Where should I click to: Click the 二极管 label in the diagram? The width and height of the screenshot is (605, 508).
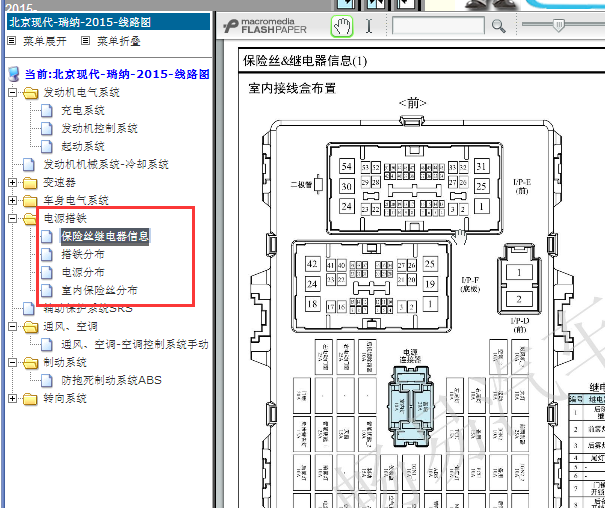click(x=301, y=184)
